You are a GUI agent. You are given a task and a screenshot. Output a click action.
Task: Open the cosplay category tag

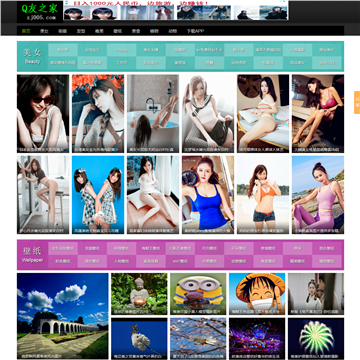coord(121,50)
